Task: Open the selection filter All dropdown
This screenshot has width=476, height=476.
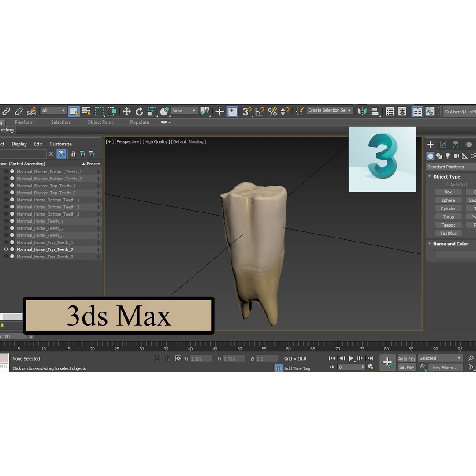Action: click(x=53, y=111)
